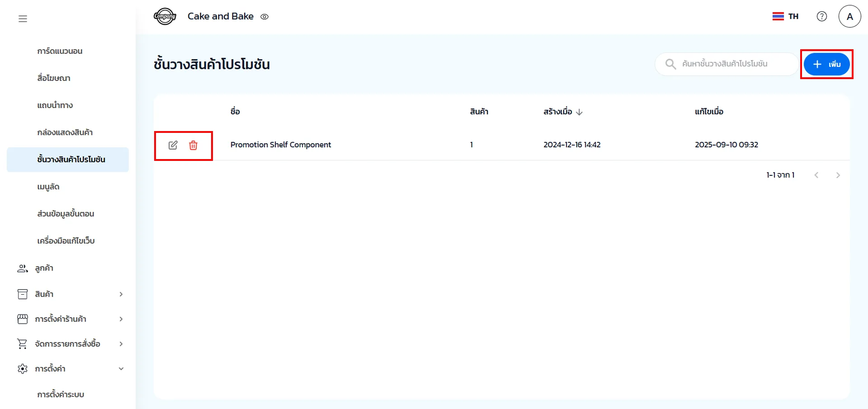Click the blue เพิ่ม add button
868x409 pixels.
[x=826, y=64]
